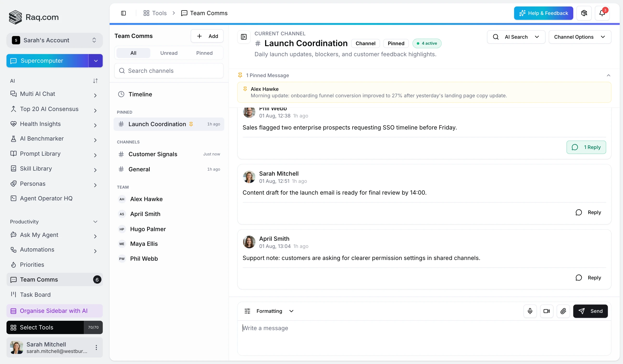The width and height of the screenshot is (623, 364).
Task: Open the 1 Reply thread
Action: [586, 147]
